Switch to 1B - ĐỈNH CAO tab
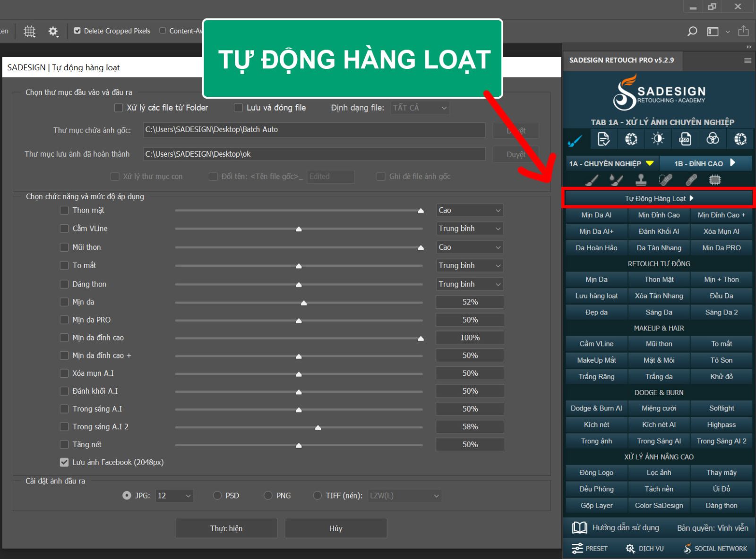Image resolution: width=756 pixels, height=559 pixels. [705, 163]
